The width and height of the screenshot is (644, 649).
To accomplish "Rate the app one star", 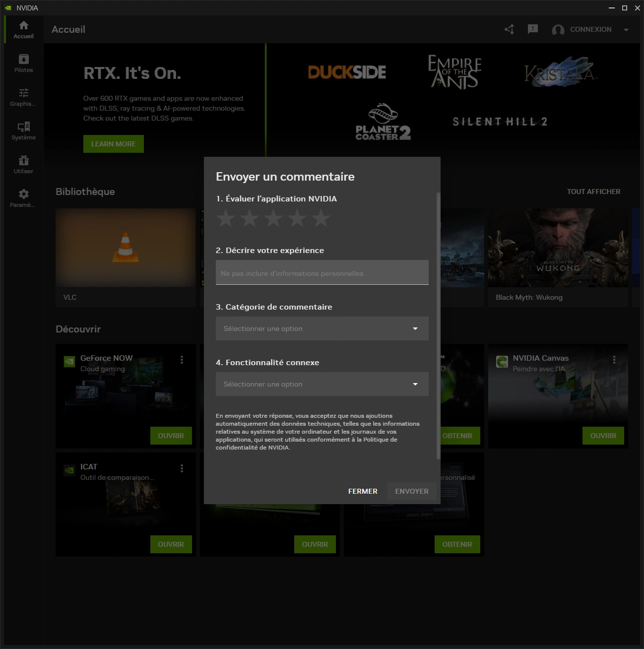I will point(226,218).
